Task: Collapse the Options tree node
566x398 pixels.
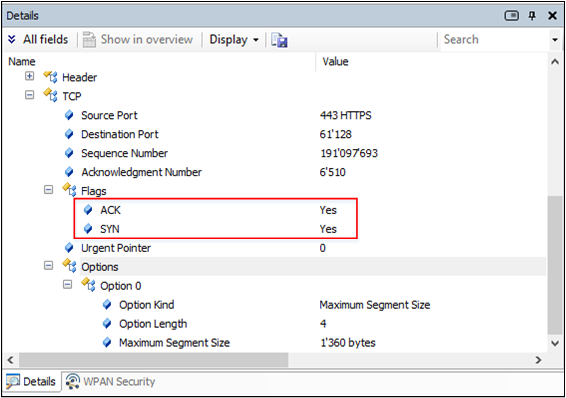Action: click(x=48, y=266)
